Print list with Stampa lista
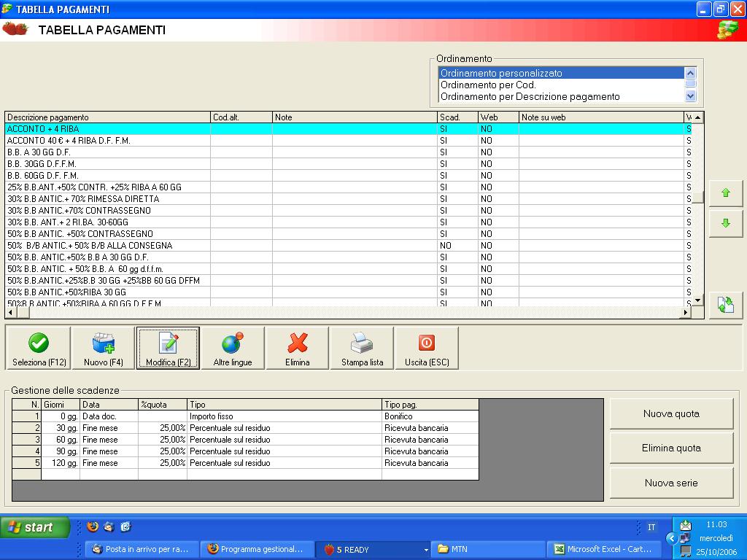The width and height of the screenshot is (747, 560). click(x=362, y=348)
